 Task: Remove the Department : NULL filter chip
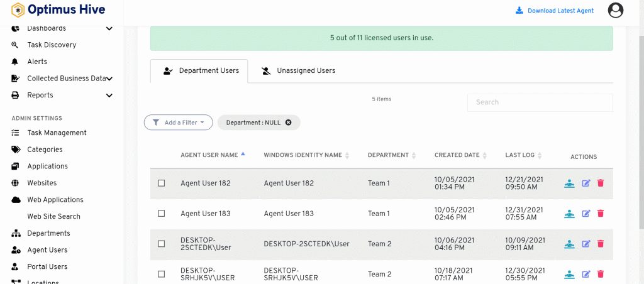(288, 123)
